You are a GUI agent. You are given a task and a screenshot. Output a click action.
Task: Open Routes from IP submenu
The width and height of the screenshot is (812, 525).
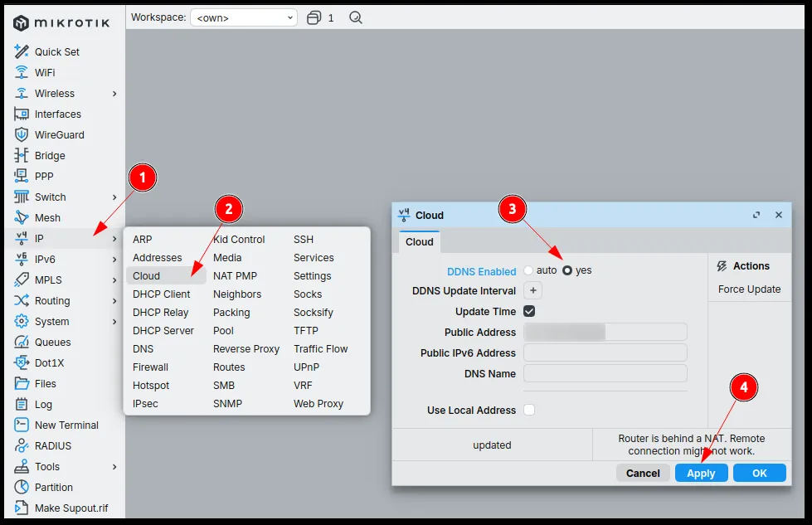[229, 367]
